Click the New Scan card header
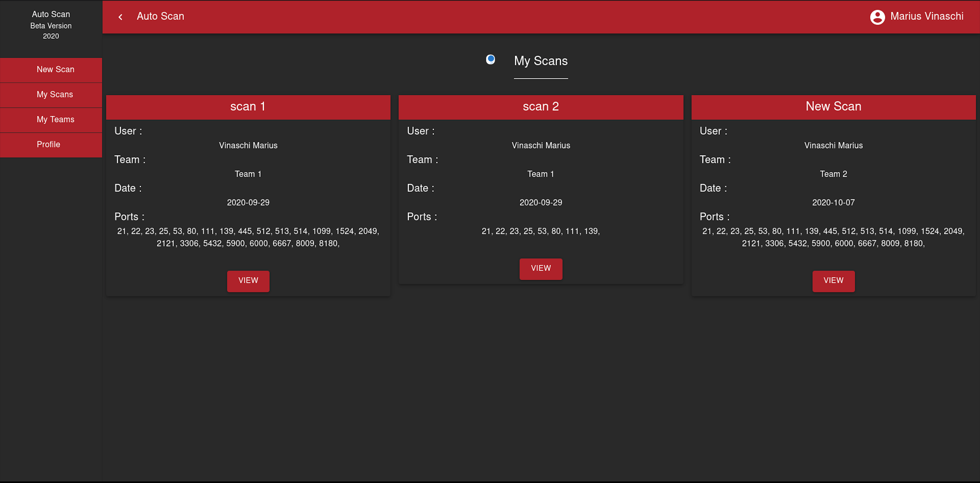This screenshot has width=980, height=483. [x=833, y=107]
